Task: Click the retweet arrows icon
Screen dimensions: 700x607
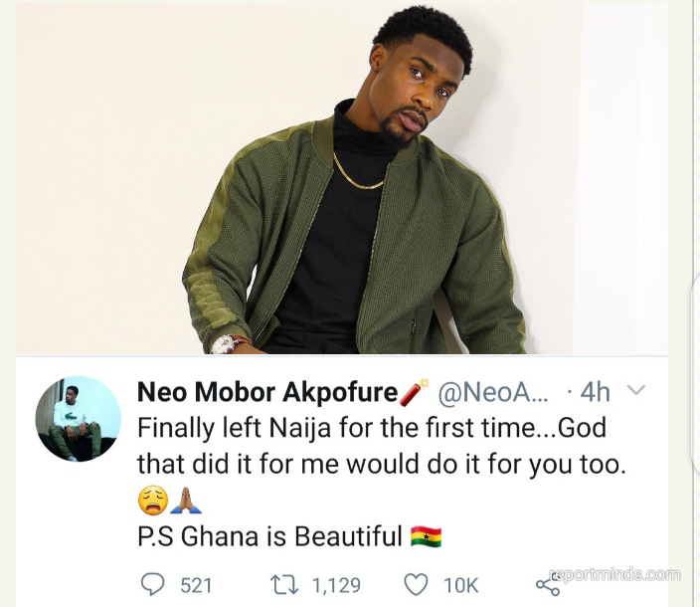Action: coord(284,585)
